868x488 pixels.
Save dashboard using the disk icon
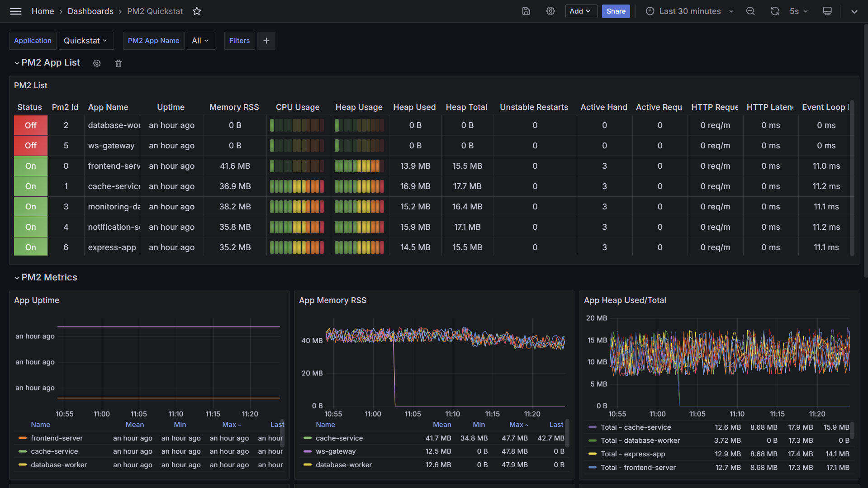pos(526,11)
